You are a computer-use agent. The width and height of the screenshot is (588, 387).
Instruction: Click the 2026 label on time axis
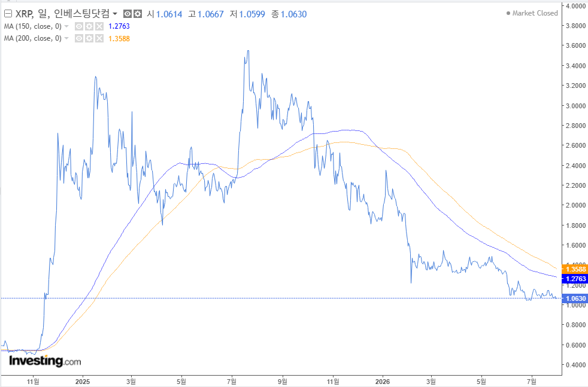[383, 382]
